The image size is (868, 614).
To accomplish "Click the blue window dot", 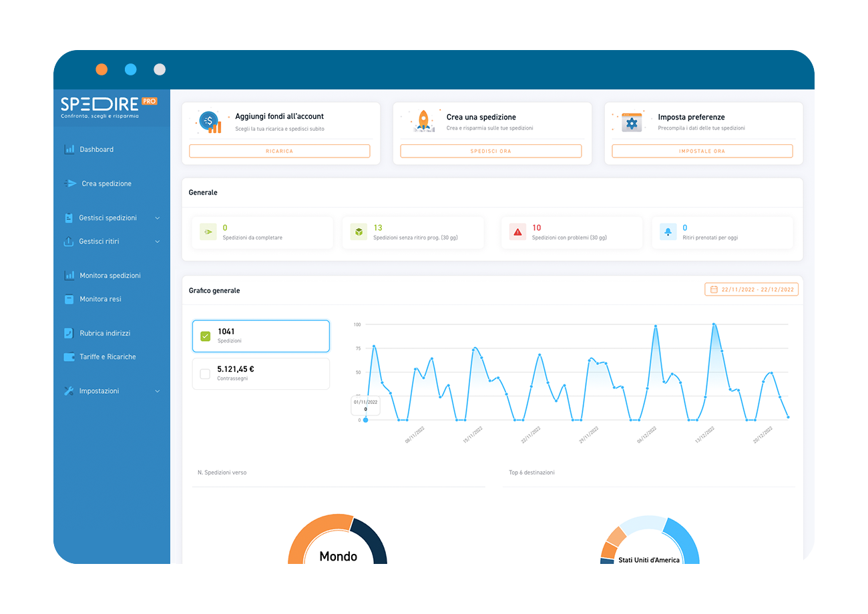I will [x=130, y=69].
